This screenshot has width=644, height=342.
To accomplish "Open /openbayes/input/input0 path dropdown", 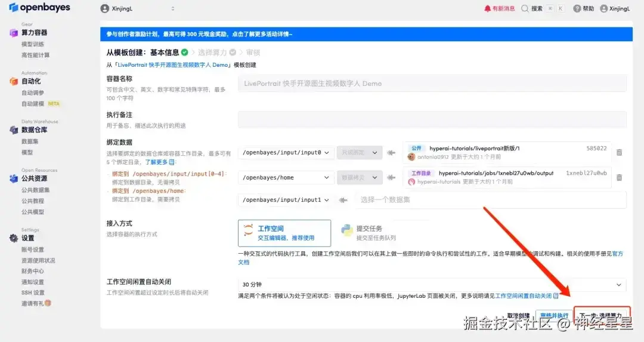I will click(286, 153).
